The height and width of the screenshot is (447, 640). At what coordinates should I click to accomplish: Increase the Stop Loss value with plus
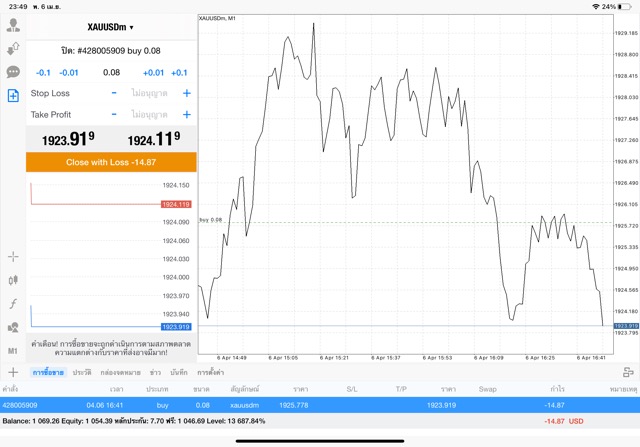tap(186, 93)
